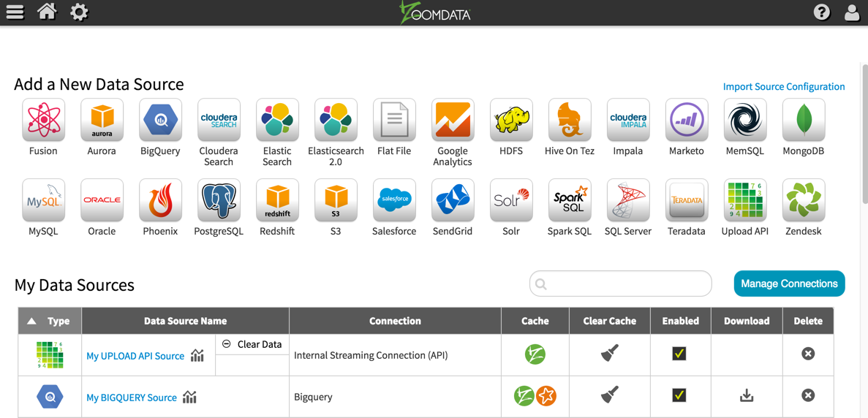Add an Aurora data source

102,120
